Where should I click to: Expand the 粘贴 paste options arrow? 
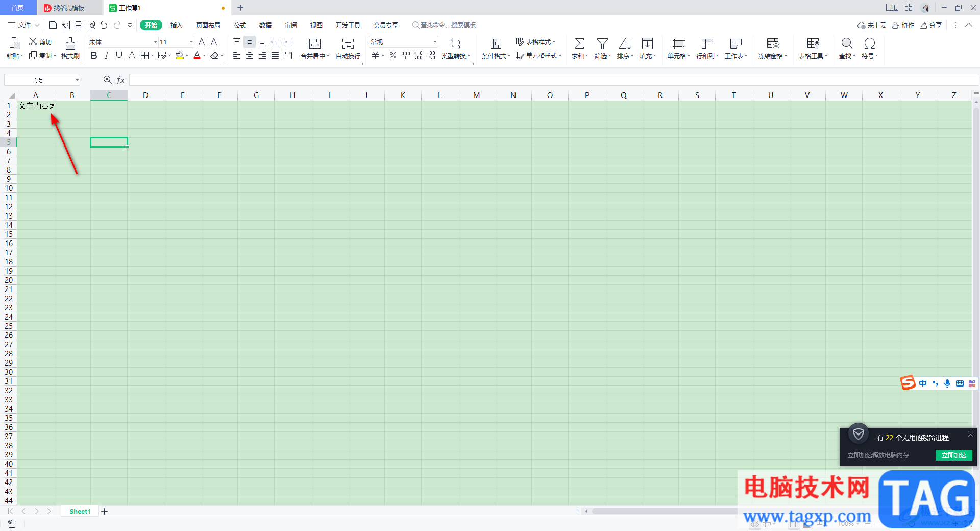[22, 56]
